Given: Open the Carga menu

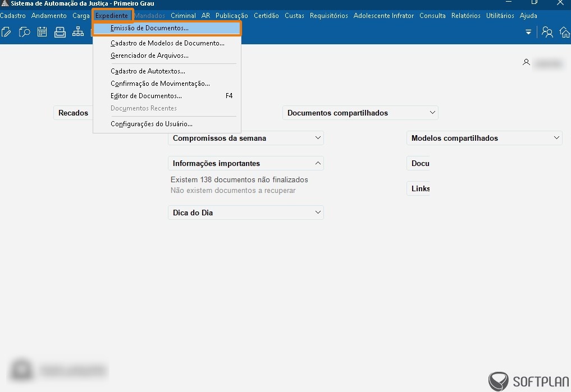Looking at the screenshot, I should (81, 16).
